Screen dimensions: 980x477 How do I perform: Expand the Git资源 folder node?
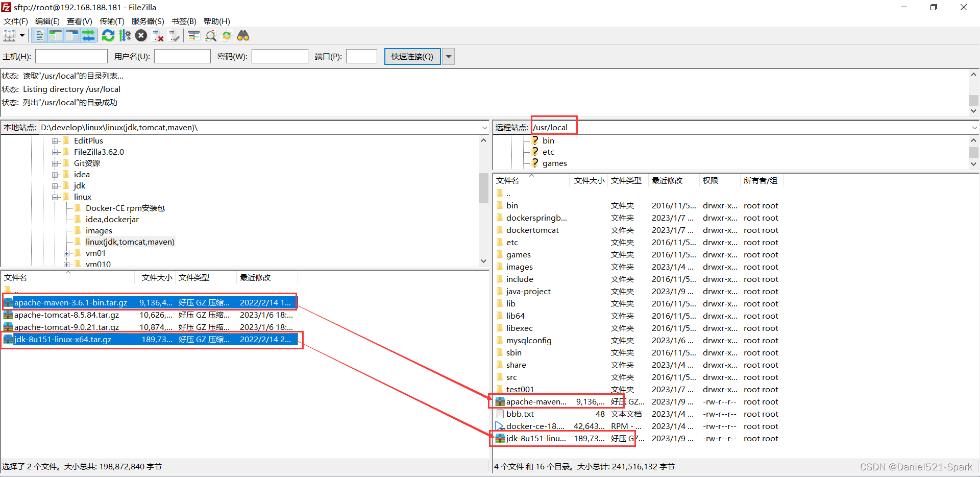click(55, 163)
